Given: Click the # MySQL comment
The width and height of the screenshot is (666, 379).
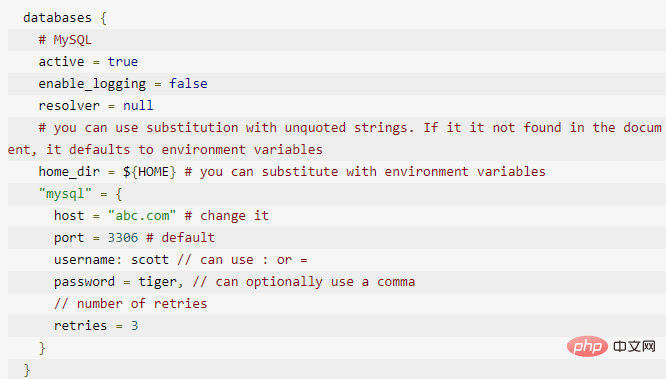Looking at the screenshot, I should click(65, 40).
